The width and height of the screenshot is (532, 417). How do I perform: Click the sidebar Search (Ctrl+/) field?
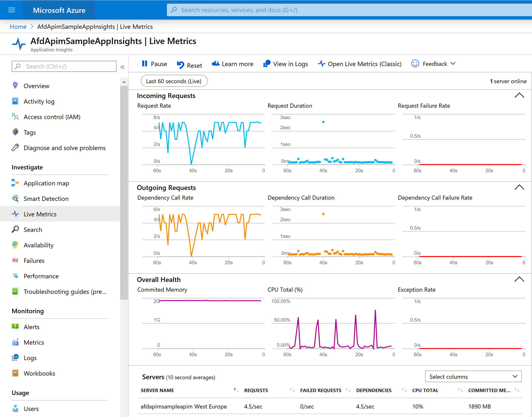pos(64,66)
